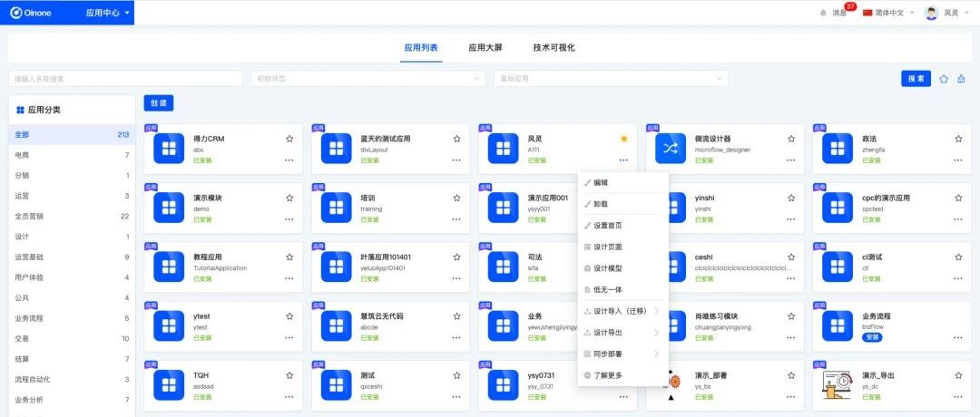Image resolution: width=980 pixels, height=417 pixels.
Task: Open the 简体中文 language dropdown
Action: click(888, 13)
